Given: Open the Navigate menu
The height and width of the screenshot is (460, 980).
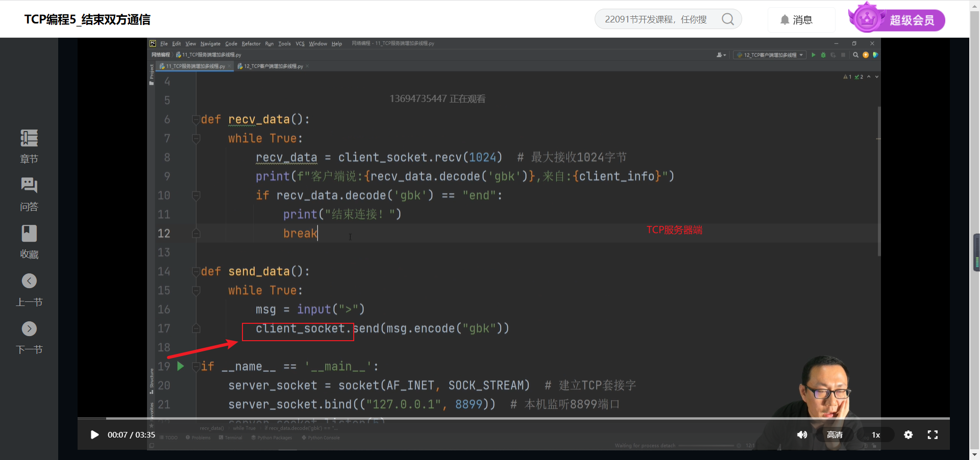Looking at the screenshot, I should [x=210, y=44].
